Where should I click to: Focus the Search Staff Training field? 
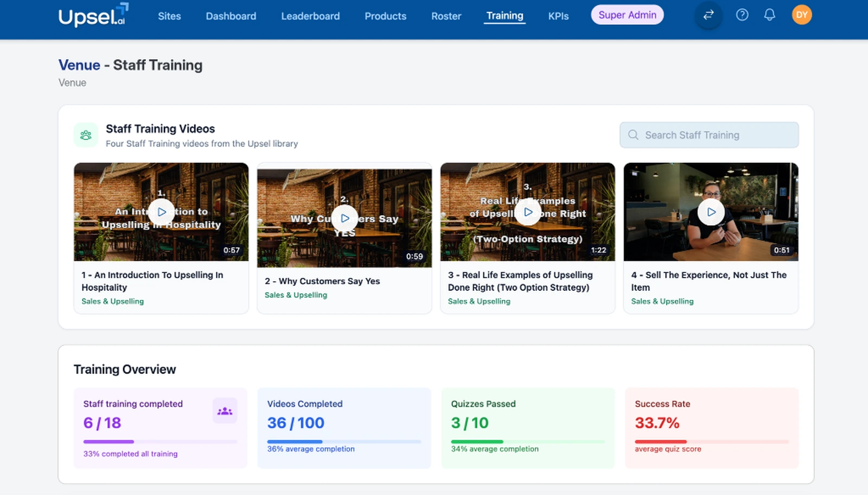709,135
